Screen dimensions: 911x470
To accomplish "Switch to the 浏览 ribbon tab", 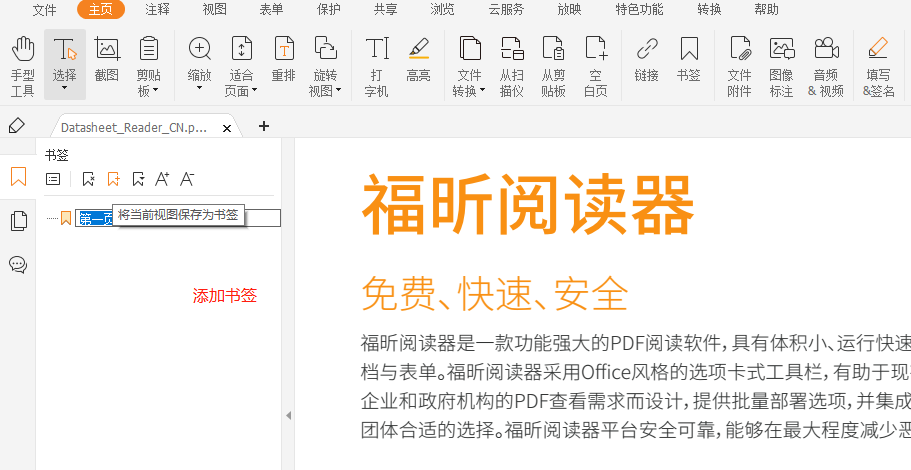I will click(x=442, y=10).
